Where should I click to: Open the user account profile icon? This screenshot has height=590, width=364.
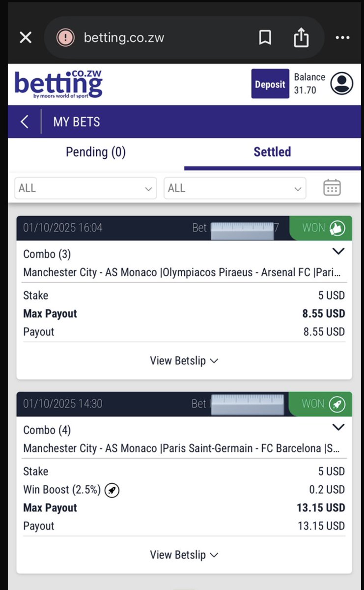pyautogui.click(x=342, y=84)
